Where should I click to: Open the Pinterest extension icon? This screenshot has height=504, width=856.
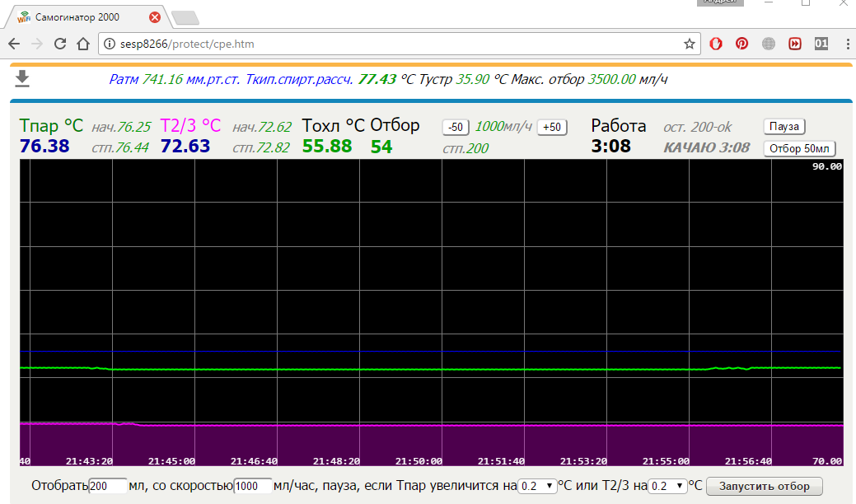click(x=741, y=44)
